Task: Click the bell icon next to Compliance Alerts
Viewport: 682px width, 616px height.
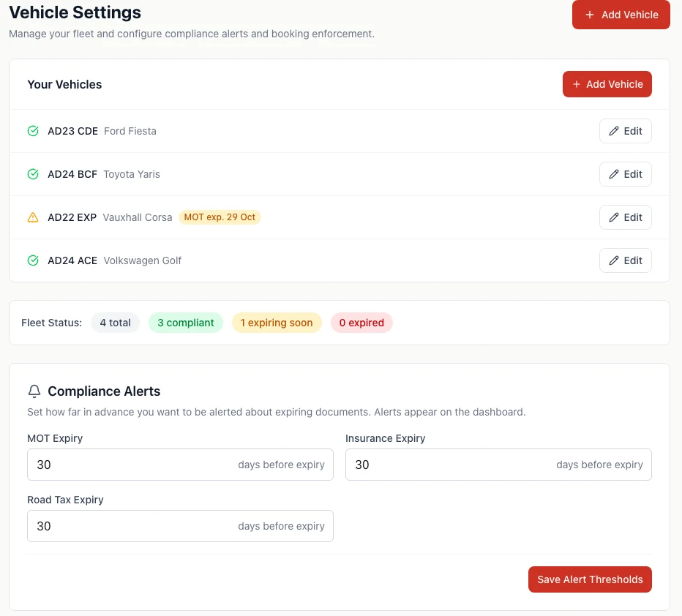Action: 34,391
